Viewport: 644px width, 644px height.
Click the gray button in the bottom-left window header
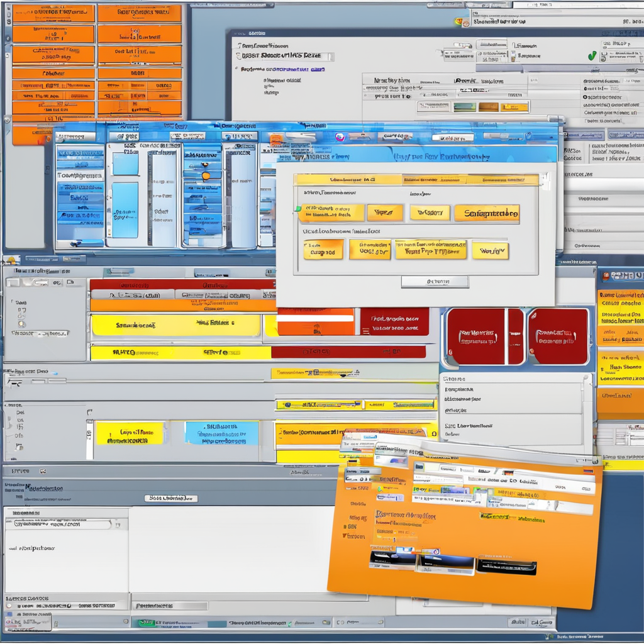pyautogui.click(x=170, y=498)
